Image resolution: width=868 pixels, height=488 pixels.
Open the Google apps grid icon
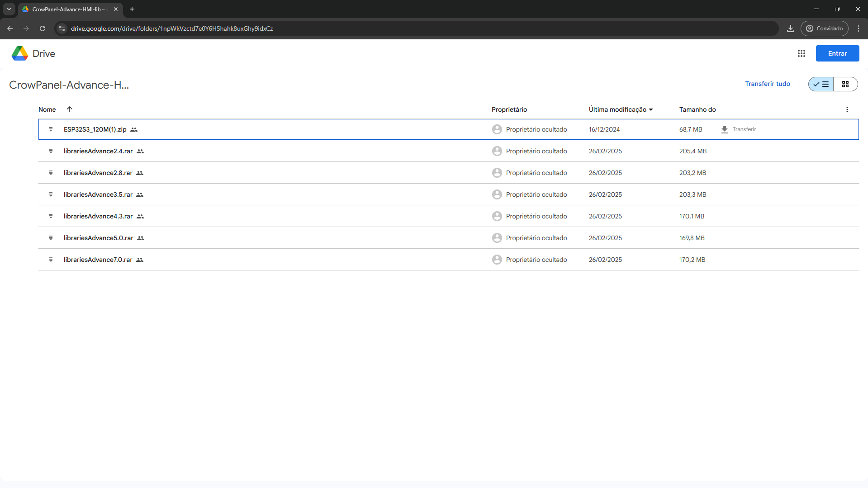[x=801, y=53]
